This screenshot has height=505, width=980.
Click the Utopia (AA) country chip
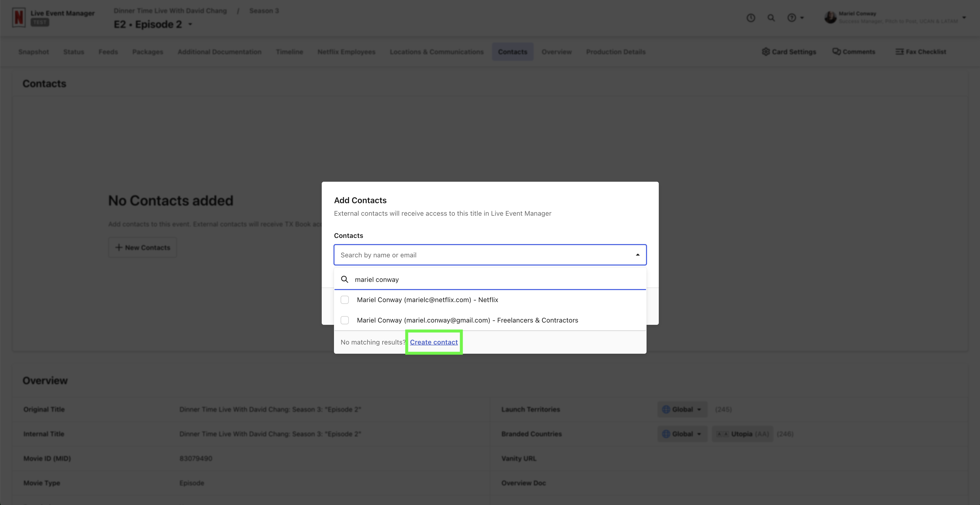click(x=743, y=434)
